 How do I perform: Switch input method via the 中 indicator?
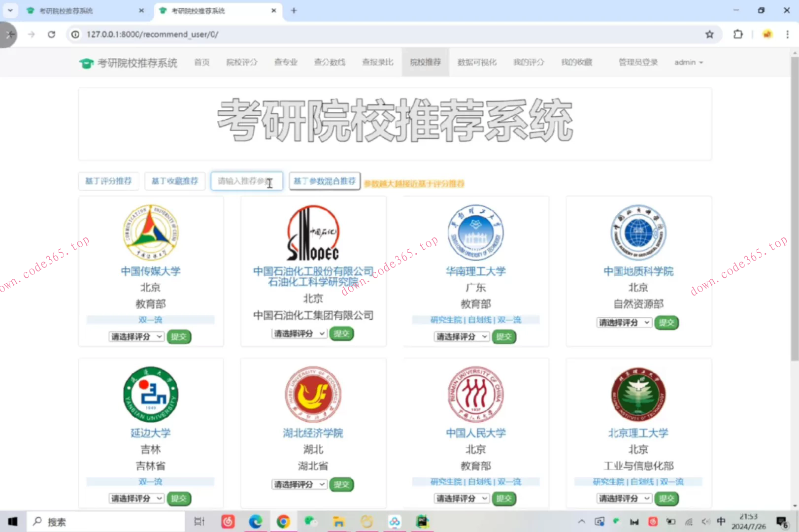[721, 521]
